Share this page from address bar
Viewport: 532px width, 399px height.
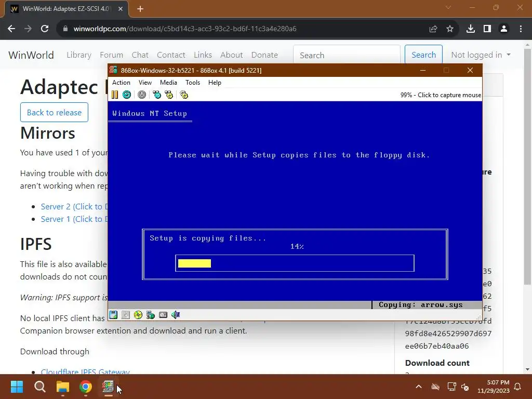point(433,29)
